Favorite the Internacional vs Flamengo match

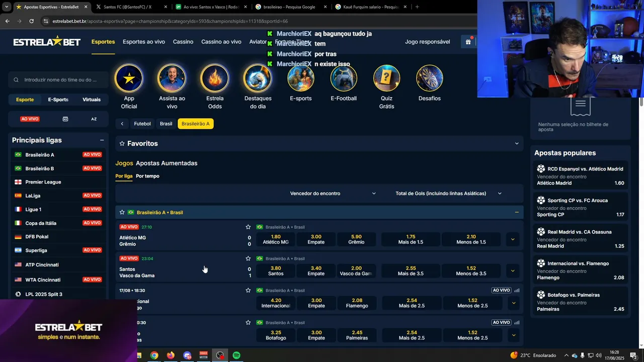coord(248,290)
